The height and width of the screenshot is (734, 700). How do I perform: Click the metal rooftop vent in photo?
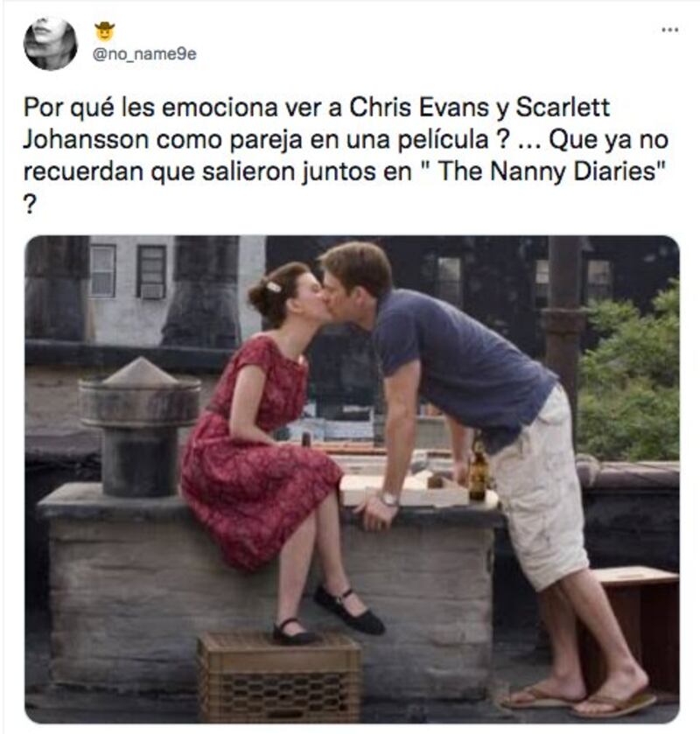click(x=139, y=428)
